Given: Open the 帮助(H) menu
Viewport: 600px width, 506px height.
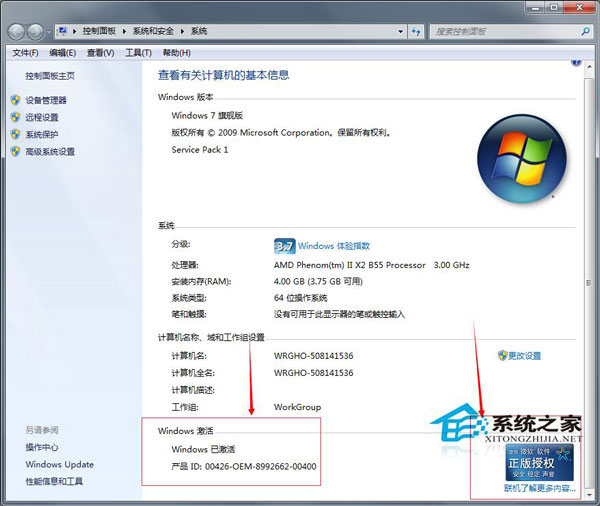Looking at the screenshot, I should coord(176,53).
